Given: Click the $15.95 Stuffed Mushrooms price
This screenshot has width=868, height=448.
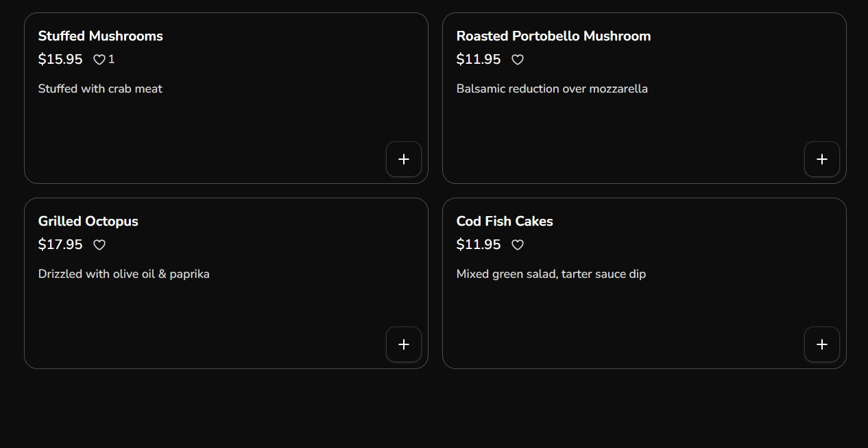Looking at the screenshot, I should (60, 60).
